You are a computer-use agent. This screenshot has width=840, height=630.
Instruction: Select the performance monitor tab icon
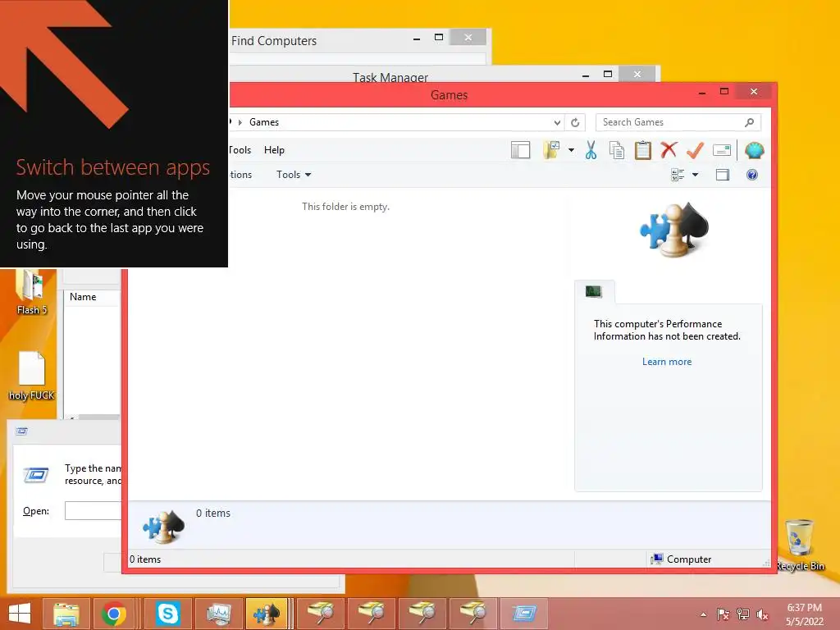(x=594, y=291)
